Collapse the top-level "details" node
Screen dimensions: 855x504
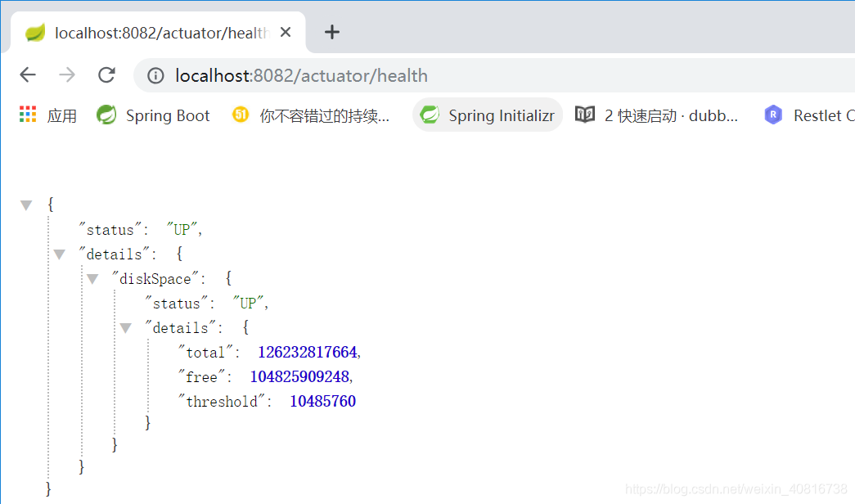(60, 254)
